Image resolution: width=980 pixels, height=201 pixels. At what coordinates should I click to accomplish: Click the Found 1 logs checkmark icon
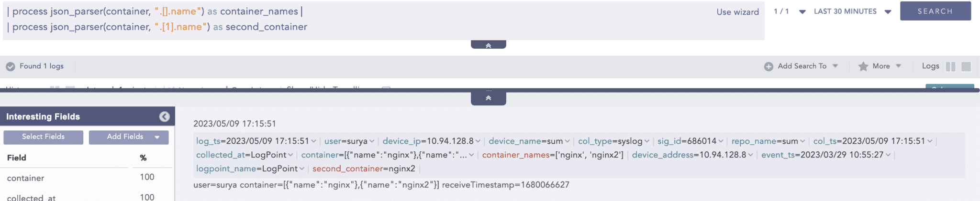(11, 66)
